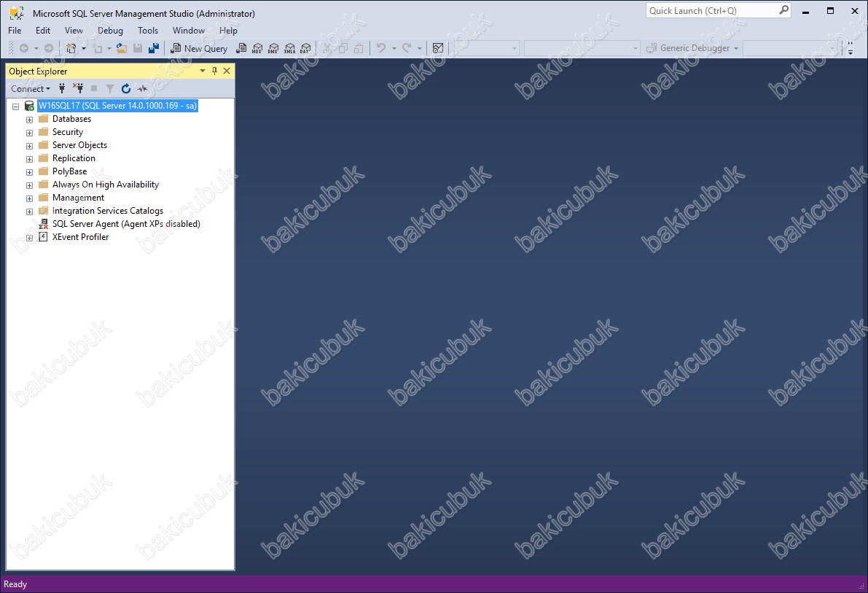Close the Object Explorer panel
868x593 pixels.
[x=227, y=71]
